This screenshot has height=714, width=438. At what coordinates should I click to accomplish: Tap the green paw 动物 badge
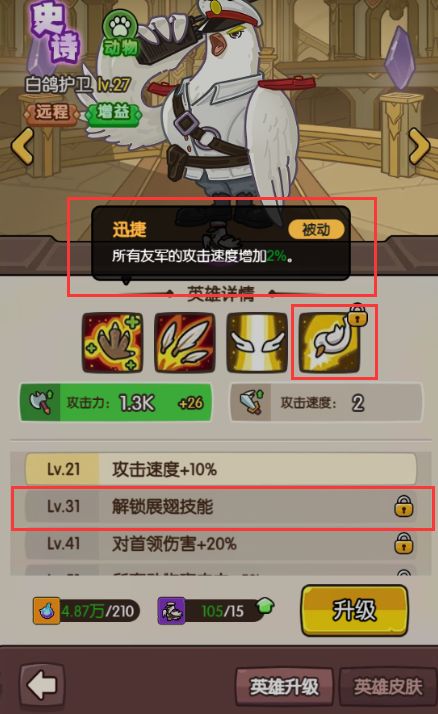(x=120, y=35)
